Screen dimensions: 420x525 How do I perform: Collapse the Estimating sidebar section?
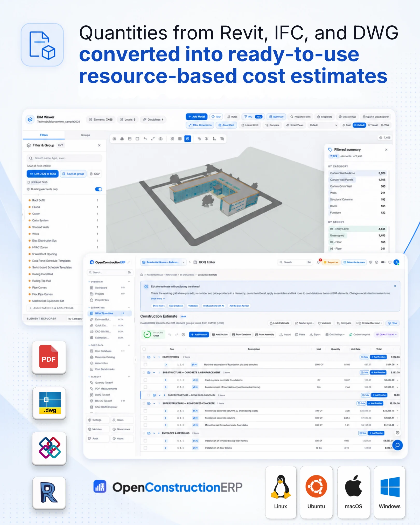[129, 308]
